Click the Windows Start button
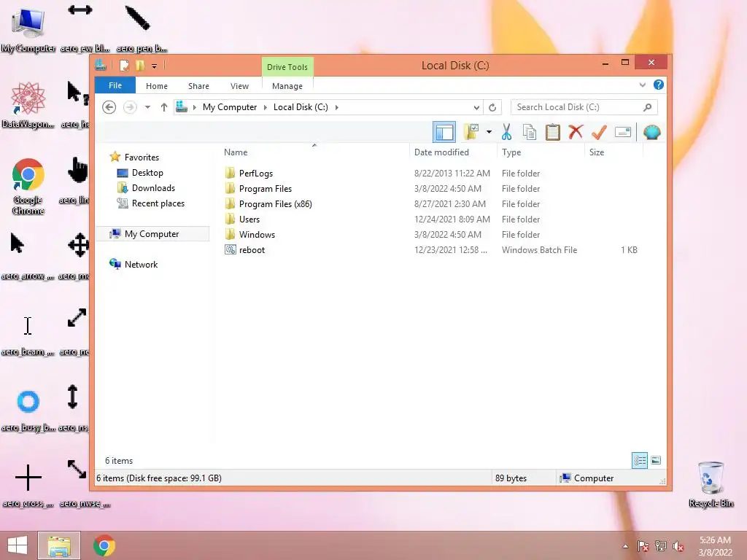This screenshot has height=560, width=747. pos(18,545)
